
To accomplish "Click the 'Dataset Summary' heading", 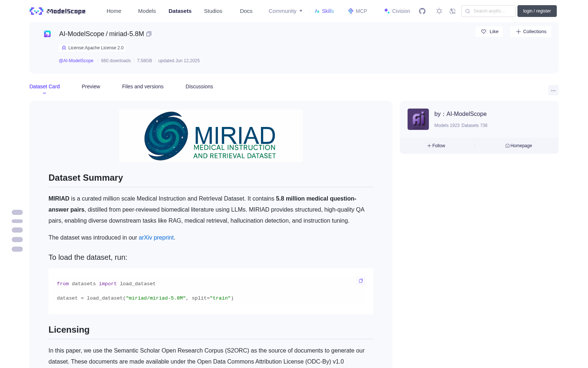I will click(x=86, y=178).
